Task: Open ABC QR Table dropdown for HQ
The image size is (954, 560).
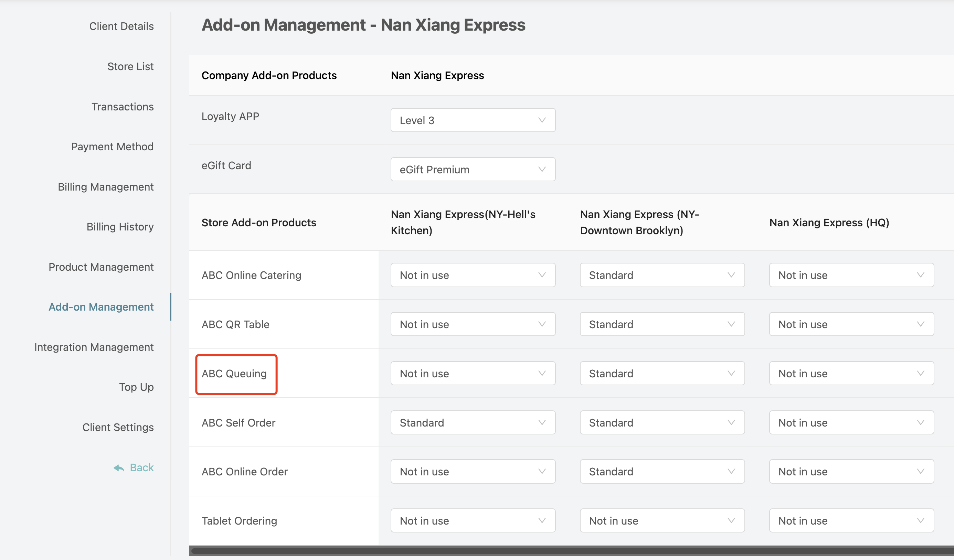Action: pos(851,324)
